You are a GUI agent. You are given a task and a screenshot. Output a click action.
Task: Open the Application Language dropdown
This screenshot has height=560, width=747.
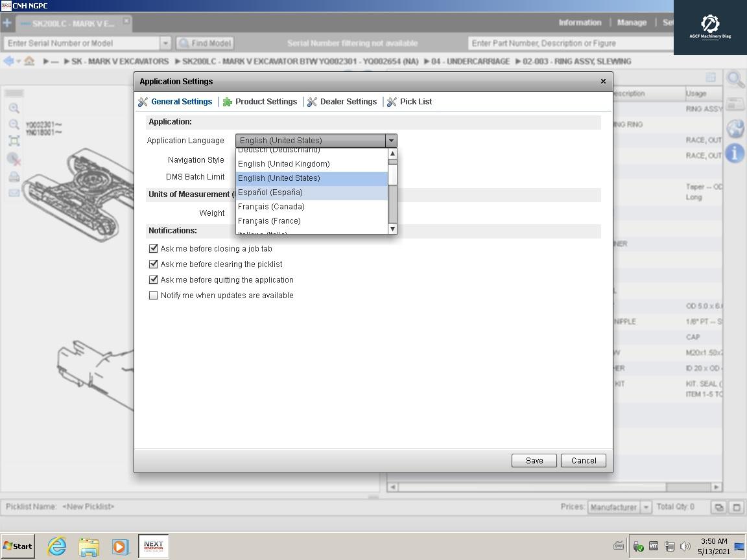tap(391, 141)
